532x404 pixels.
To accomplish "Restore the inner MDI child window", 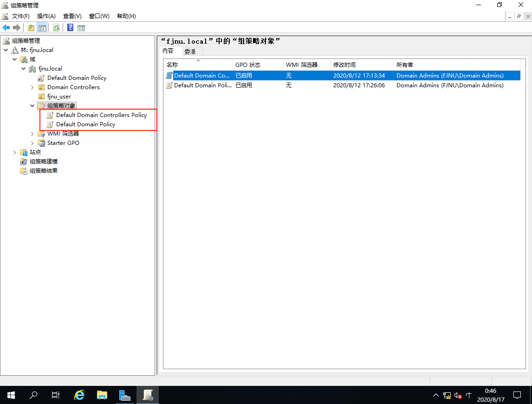I will (519, 16).
